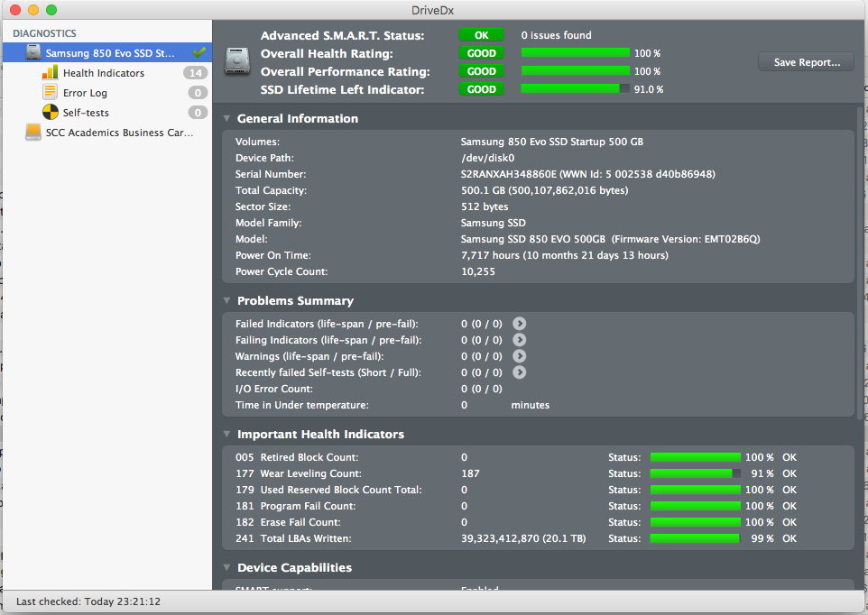
Task: Click the OK S.M.A.R.T. status badge
Action: [x=482, y=35]
